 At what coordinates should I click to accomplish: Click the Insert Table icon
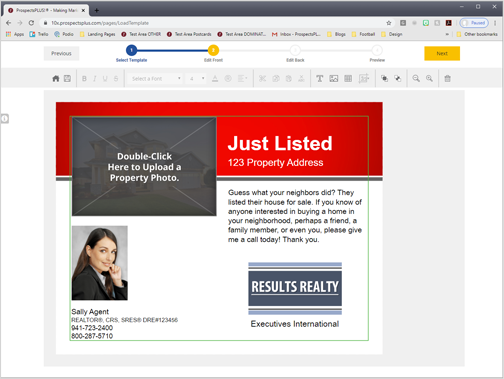click(348, 79)
